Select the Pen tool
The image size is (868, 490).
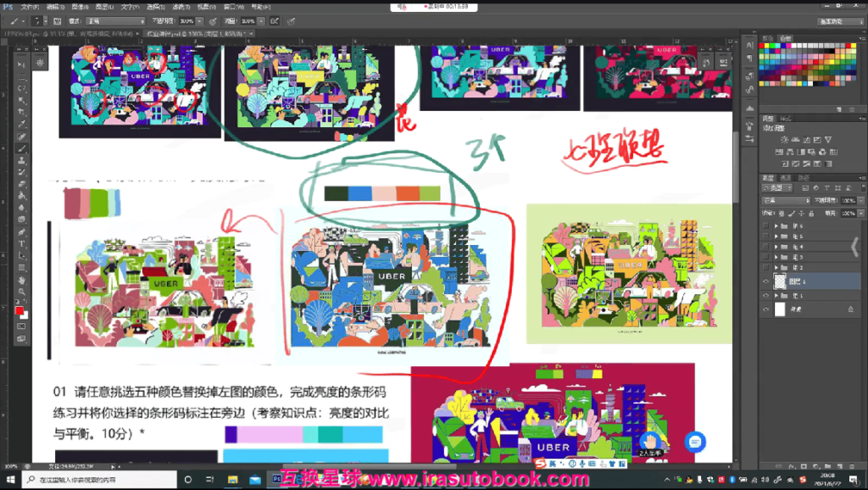coord(21,232)
